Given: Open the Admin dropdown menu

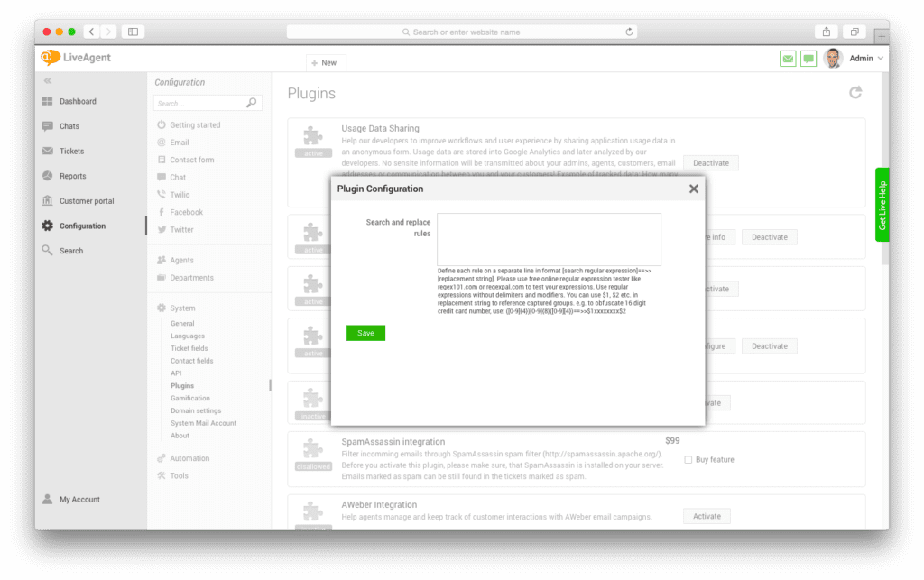Looking at the screenshot, I should click(x=866, y=59).
